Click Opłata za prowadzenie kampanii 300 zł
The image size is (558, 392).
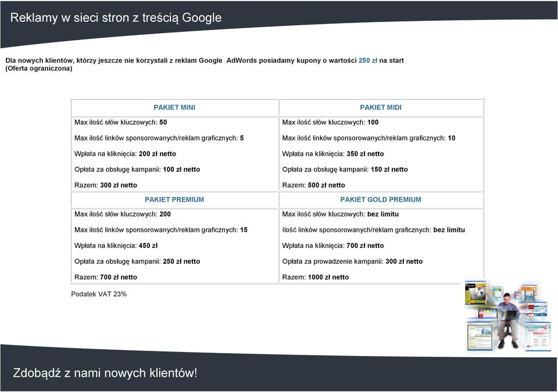(x=352, y=261)
